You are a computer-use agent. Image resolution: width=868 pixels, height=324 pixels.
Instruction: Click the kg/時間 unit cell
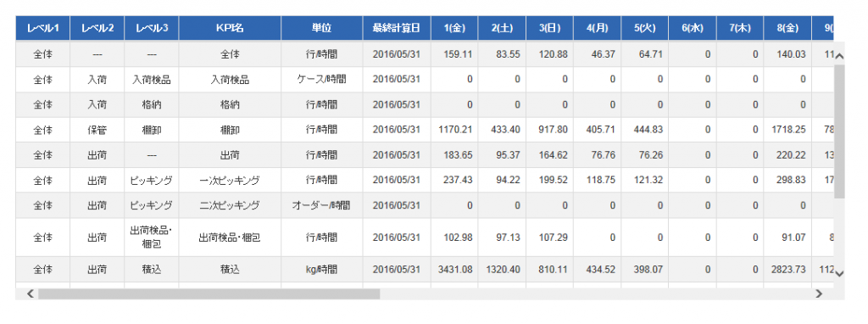point(321,270)
